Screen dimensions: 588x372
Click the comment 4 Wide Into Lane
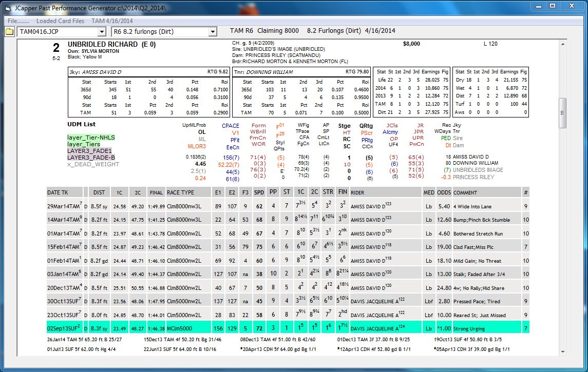472,206
